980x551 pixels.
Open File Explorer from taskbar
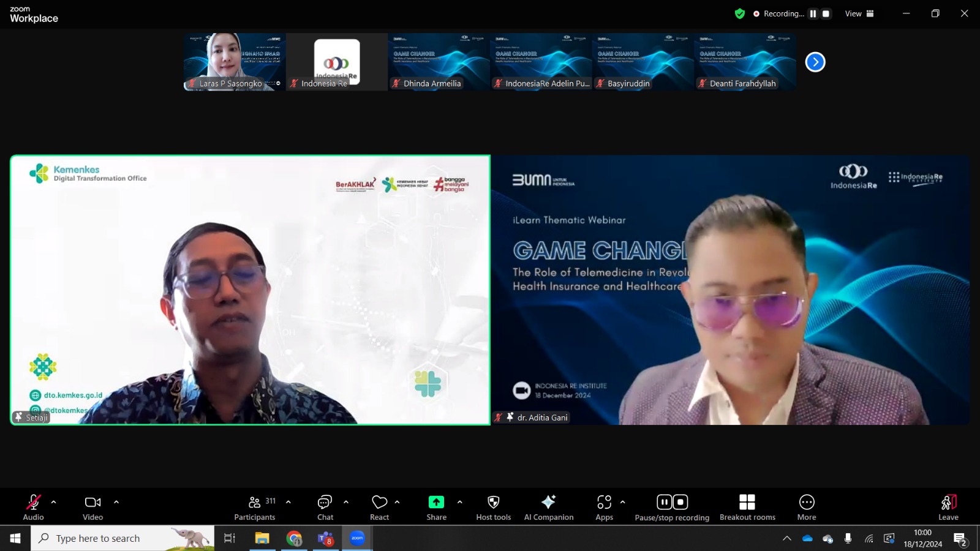pyautogui.click(x=262, y=538)
